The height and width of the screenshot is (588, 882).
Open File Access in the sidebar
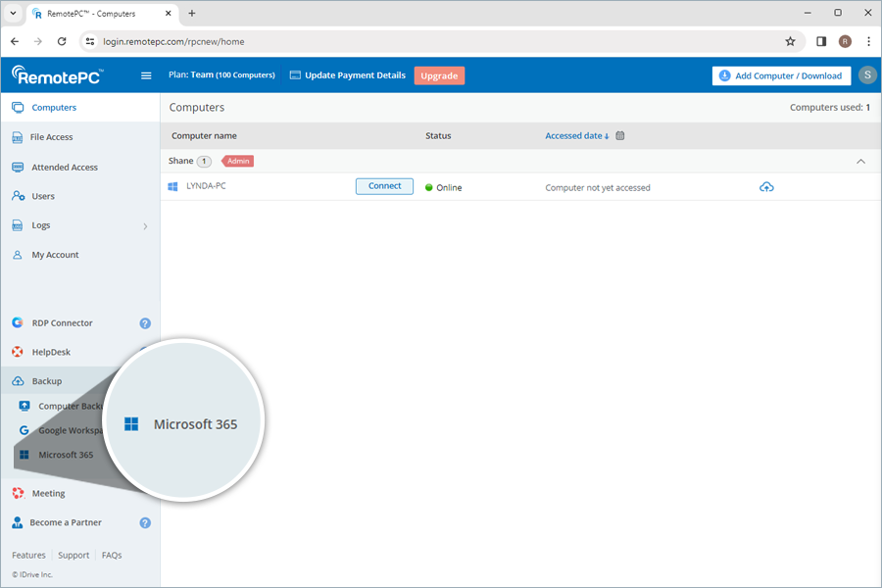pyautogui.click(x=52, y=137)
